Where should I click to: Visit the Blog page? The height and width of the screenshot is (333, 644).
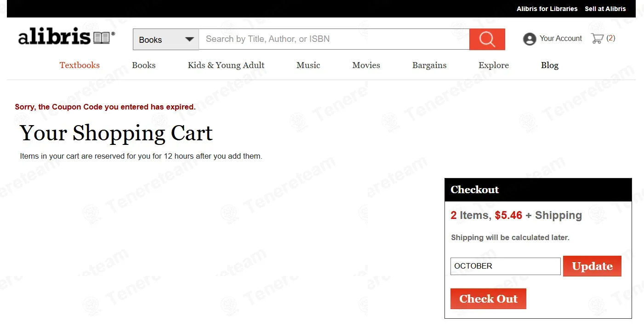tap(550, 65)
